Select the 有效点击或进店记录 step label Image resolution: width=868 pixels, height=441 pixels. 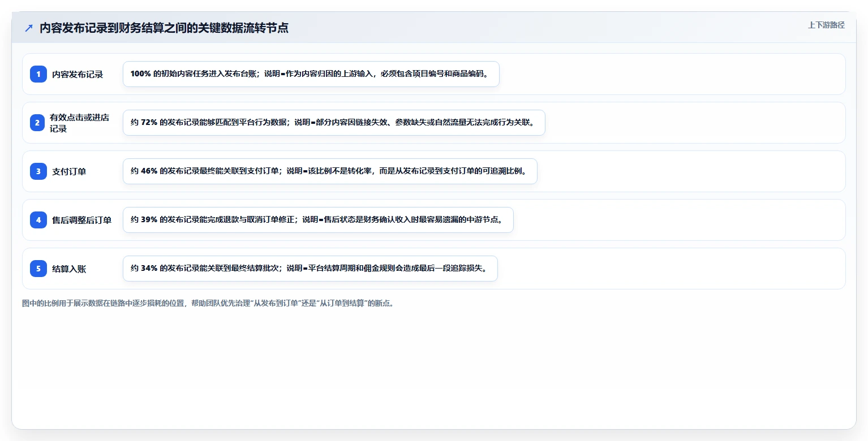(x=80, y=123)
